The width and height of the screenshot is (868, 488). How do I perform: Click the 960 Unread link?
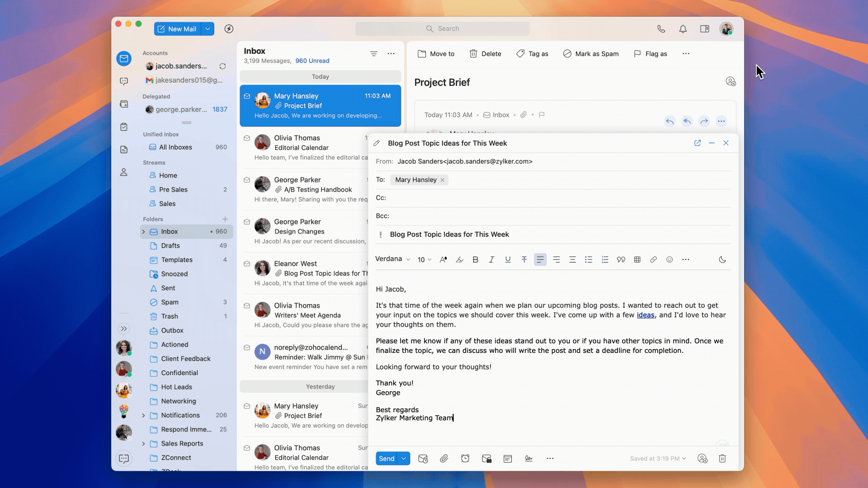click(312, 61)
